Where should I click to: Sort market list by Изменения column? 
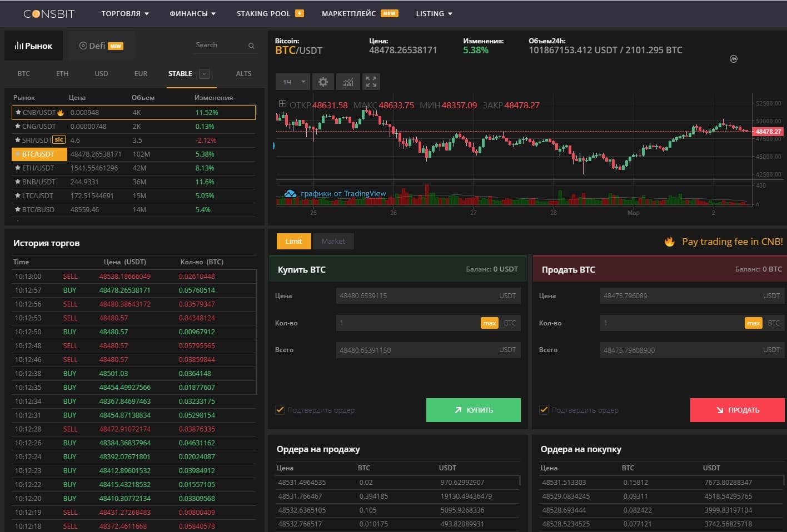(x=213, y=98)
